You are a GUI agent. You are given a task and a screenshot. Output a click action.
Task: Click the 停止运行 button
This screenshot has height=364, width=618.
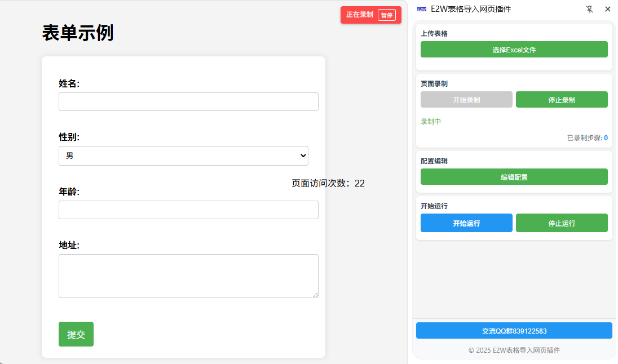[x=562, y=223]
